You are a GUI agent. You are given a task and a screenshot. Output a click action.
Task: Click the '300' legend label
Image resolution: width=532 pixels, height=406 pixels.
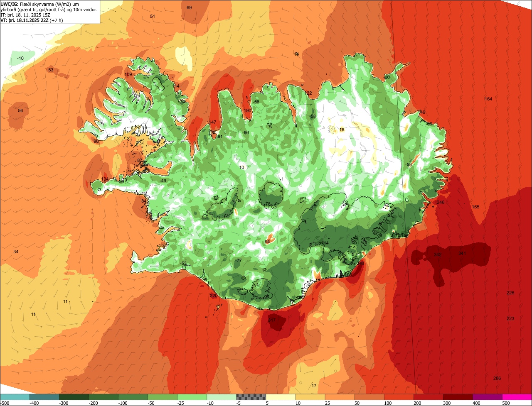447,403
